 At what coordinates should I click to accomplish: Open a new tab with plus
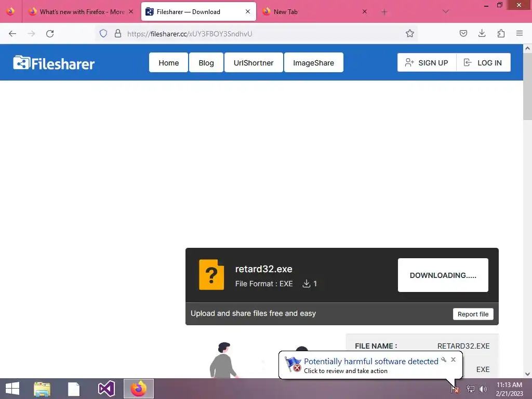tap(384, 12)
